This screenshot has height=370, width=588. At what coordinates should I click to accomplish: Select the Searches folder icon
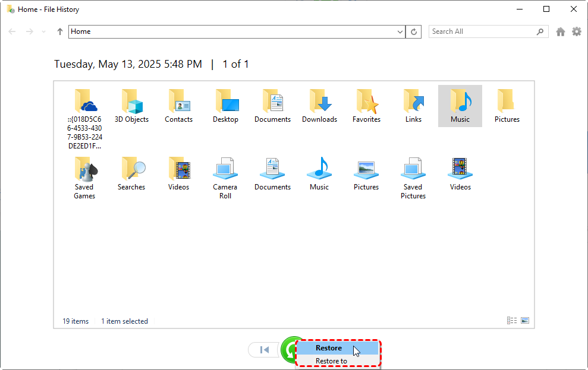tap(131, 169)
